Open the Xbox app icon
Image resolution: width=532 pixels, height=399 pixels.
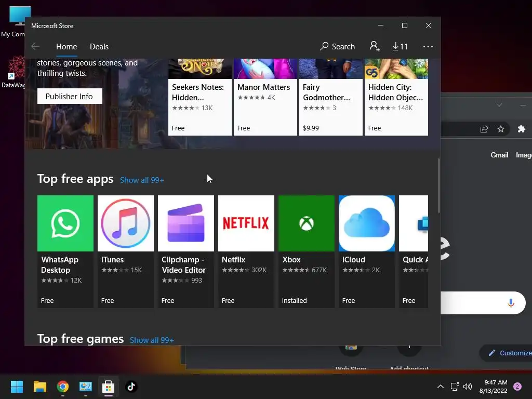pyautogui.click(x=307, y=223)
